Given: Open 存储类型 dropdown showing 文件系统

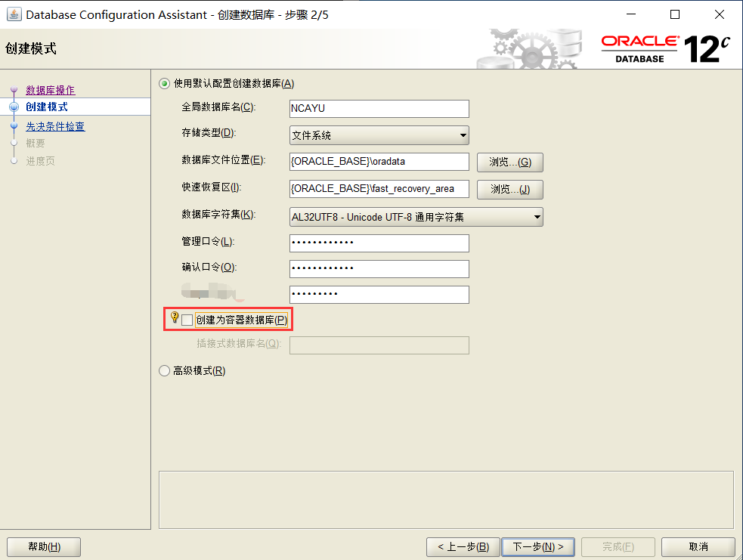Looking at the screenshot, I should 379,135.
